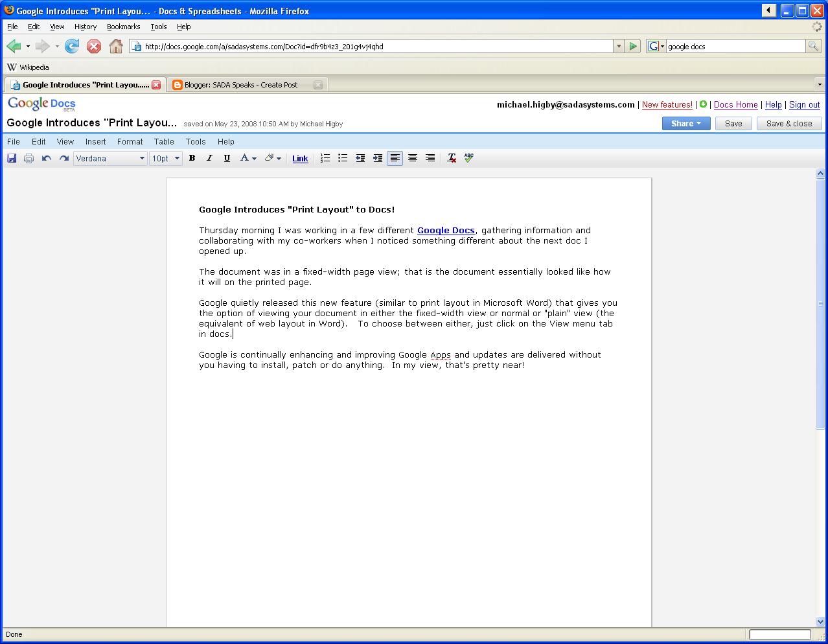Screen dimensions: 828x644
Task: Click the Save & close button
Action: point(789,123)
